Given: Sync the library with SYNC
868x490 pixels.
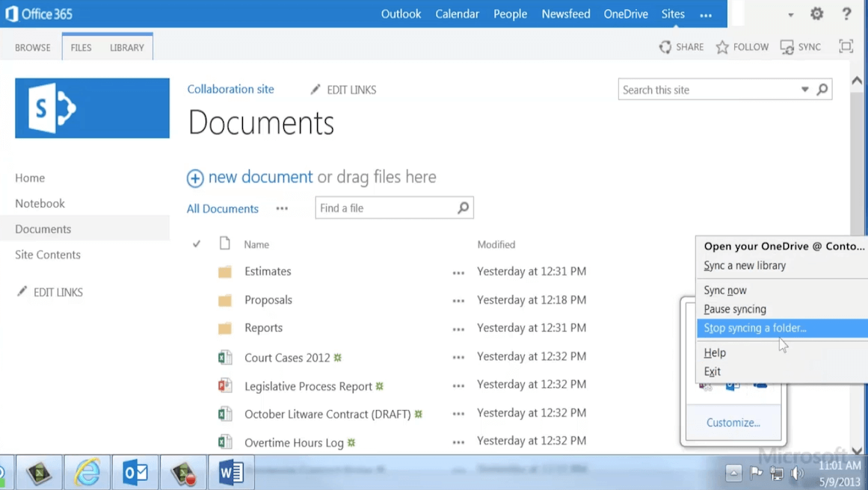Looking at the screenshot, I should [801, 47].
